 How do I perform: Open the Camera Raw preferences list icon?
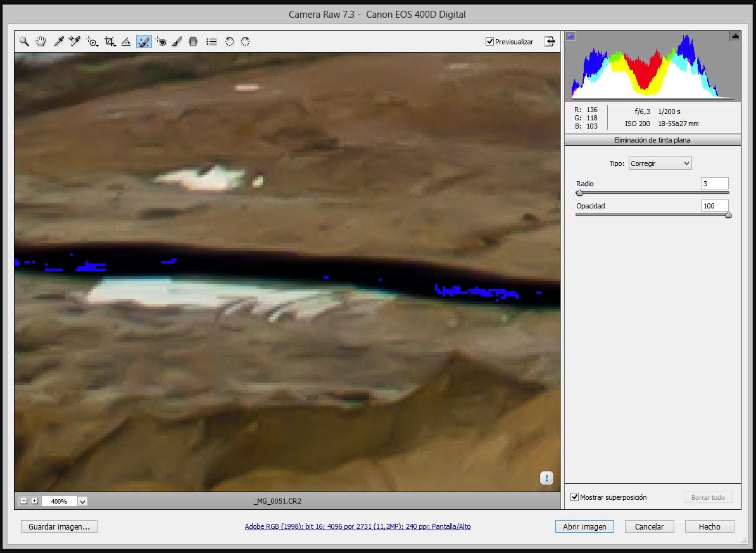pyautogui.click(x=211, y=42)
